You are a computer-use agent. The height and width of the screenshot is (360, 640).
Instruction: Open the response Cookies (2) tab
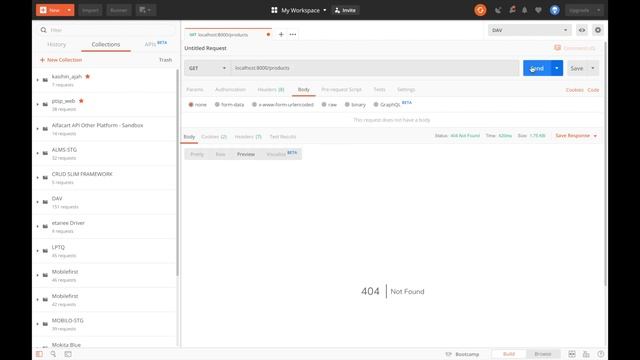point(214,137)
